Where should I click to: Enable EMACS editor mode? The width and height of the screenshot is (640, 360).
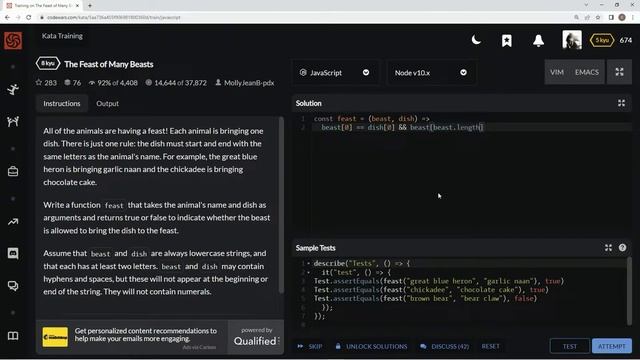pos(587,72)
